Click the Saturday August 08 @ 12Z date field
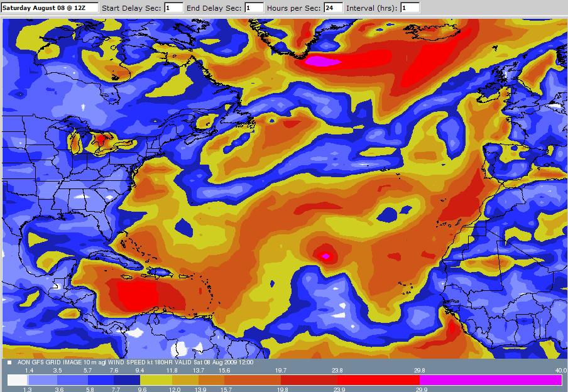568x392 pixels. pos(50,8)
